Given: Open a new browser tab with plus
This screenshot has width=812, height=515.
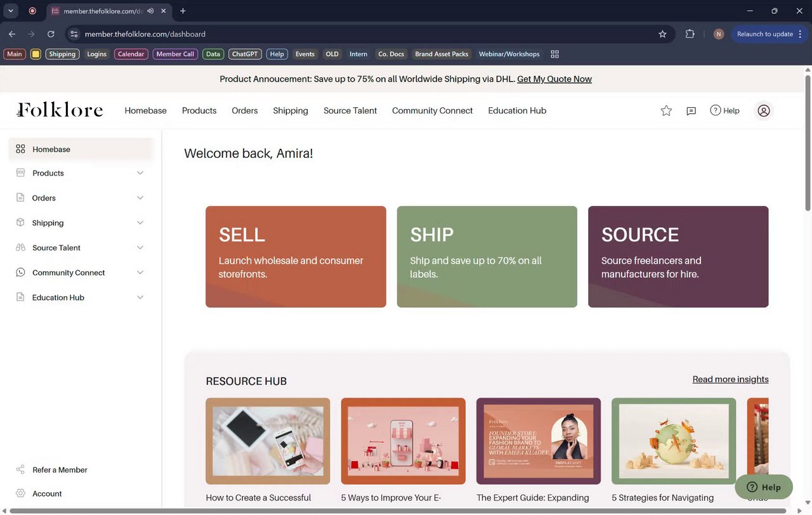Looking at the screenshot, I should click(183, 11).
